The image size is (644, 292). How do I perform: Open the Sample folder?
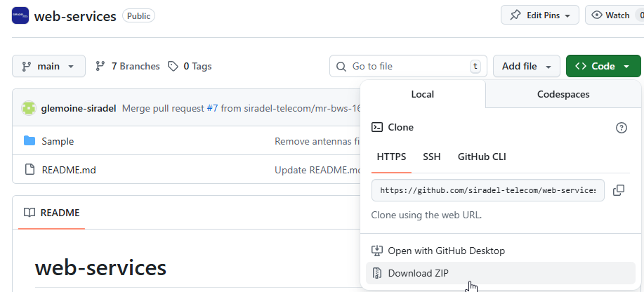[58, 141]
